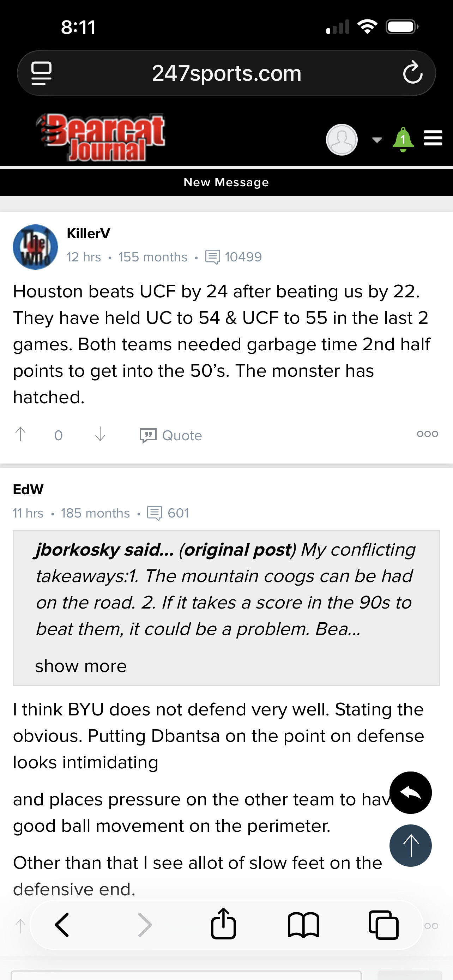453x980 pixels.
Task: Tap the notification bell icon
Action: click(x=403, y=140)
